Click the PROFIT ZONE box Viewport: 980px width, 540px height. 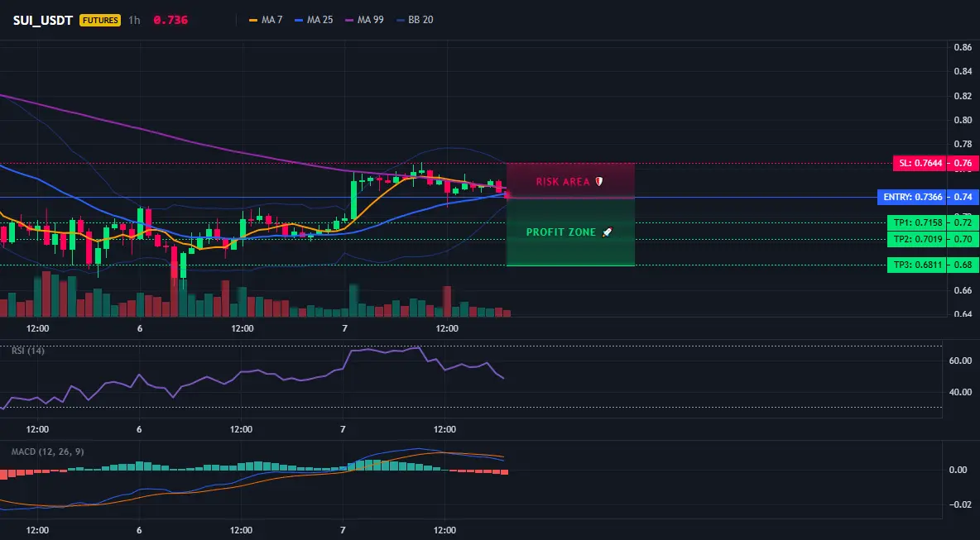(570, 232)
